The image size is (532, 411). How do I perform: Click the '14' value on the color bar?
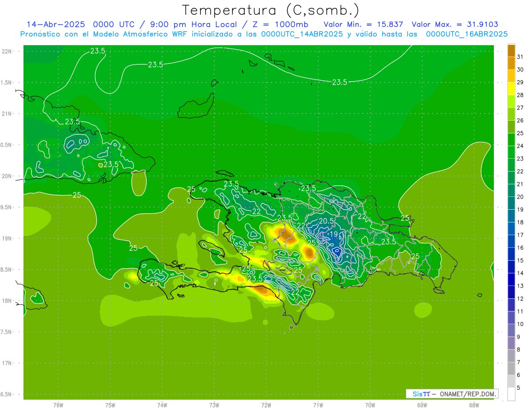pyautogui.click(x=520, y=274)
